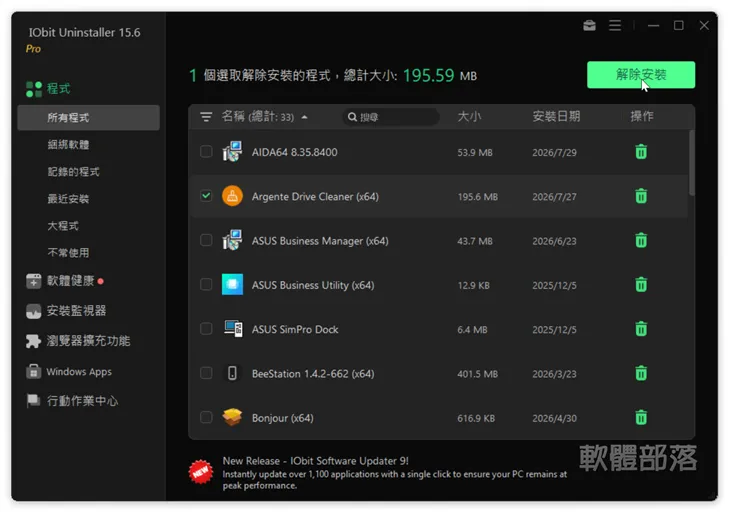This screenshot has width=729, height=512.
Task: Sort list by 安裝日期 column
Action: tap(556, 116)
